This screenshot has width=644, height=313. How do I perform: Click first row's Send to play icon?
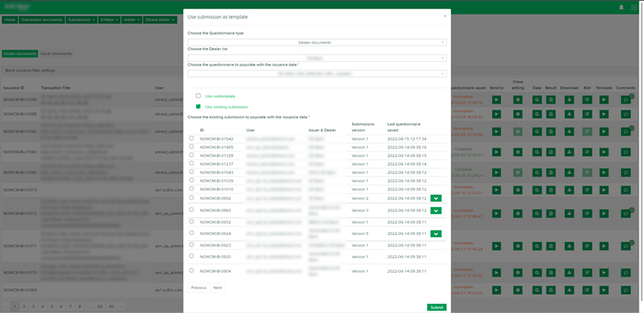497,100
